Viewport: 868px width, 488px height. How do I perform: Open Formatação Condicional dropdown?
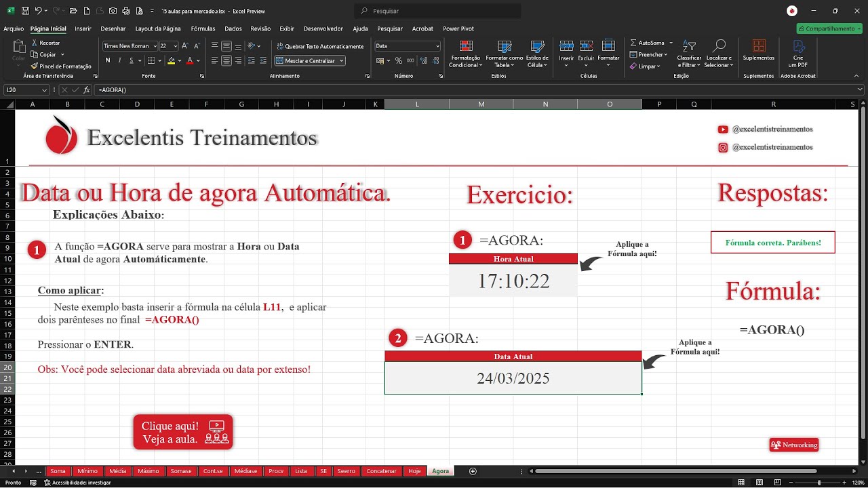(x=465, y=54)
